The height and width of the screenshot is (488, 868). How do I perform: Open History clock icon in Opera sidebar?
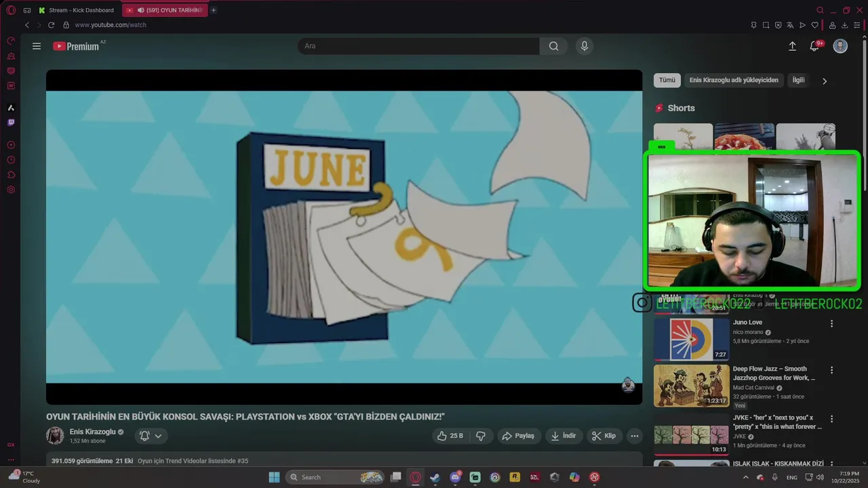tap(11, 160)
